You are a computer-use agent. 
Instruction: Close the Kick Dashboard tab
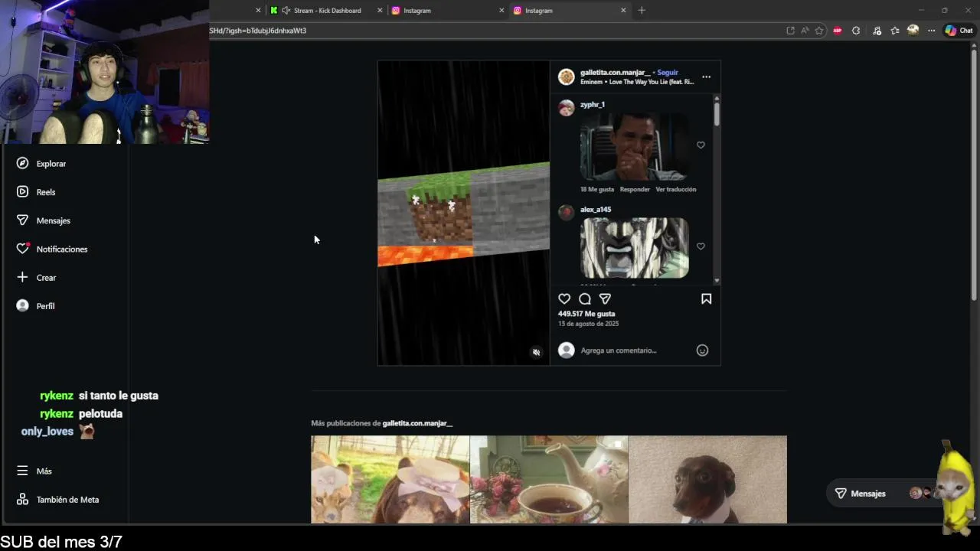click(381, 11)
